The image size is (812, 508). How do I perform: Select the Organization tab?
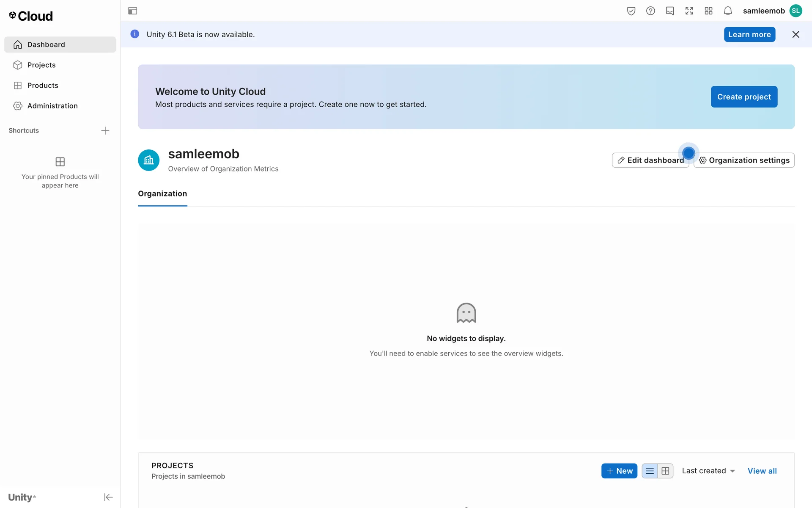click(x=162, y=193)
